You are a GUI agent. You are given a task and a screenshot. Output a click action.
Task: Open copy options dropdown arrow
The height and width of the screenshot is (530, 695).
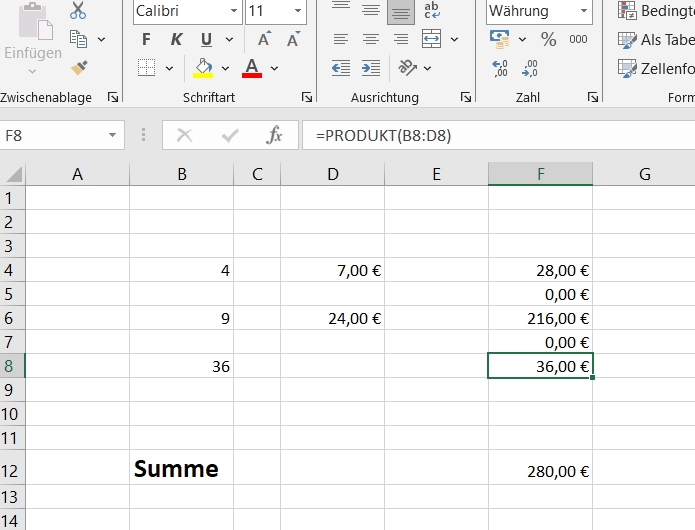tap(102, 39)
